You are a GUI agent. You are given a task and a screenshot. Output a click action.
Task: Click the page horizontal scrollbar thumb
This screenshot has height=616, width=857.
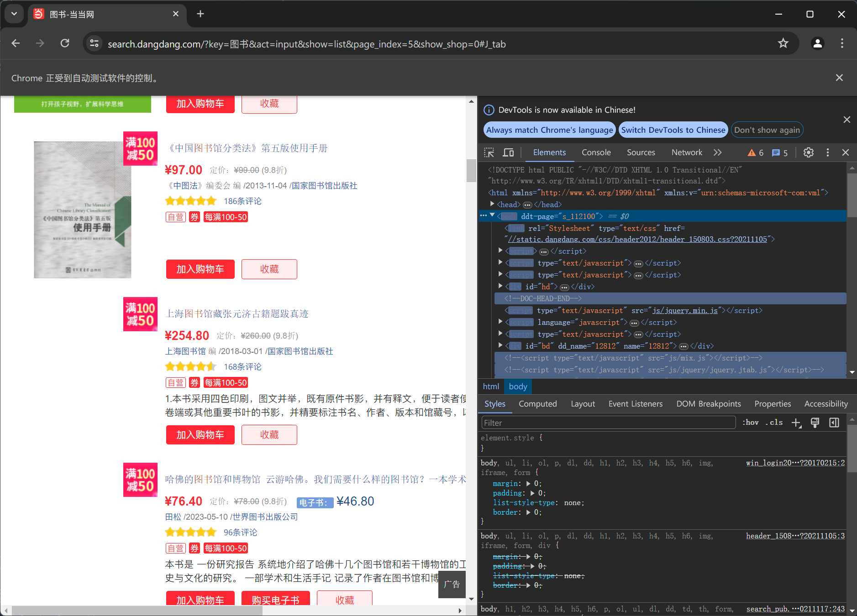click(137, 611)
